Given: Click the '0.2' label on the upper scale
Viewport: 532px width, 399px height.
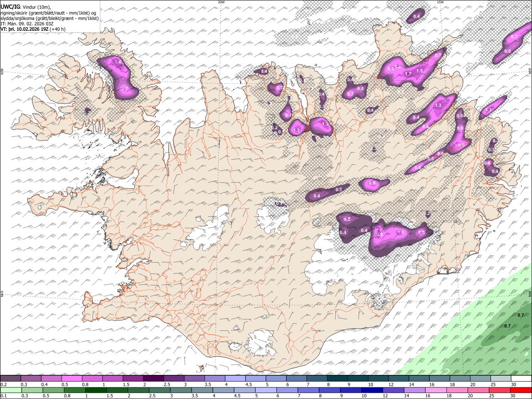Looking at the screenshot, I should (x=3, y=384).
